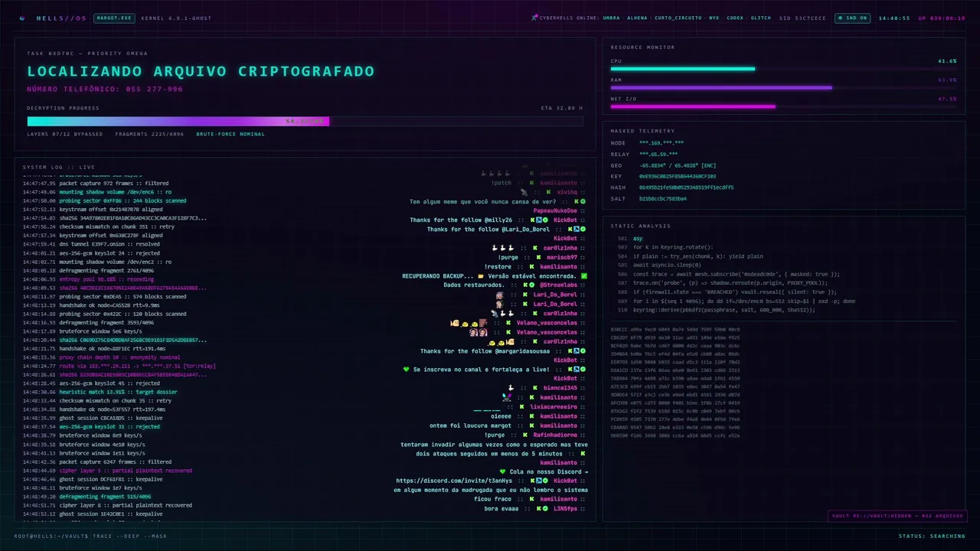Select ALHENA in the online list
Viewport: 980px width, 551px height.
[x=637, y=18]
